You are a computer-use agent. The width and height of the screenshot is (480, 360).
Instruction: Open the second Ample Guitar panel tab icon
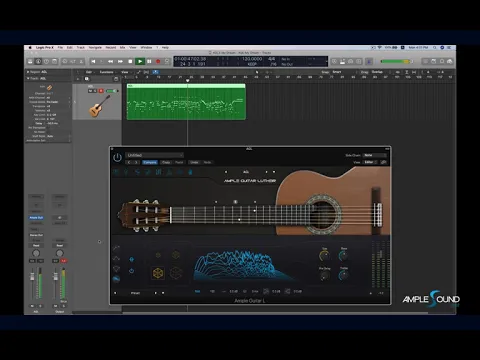coord(126,172)
